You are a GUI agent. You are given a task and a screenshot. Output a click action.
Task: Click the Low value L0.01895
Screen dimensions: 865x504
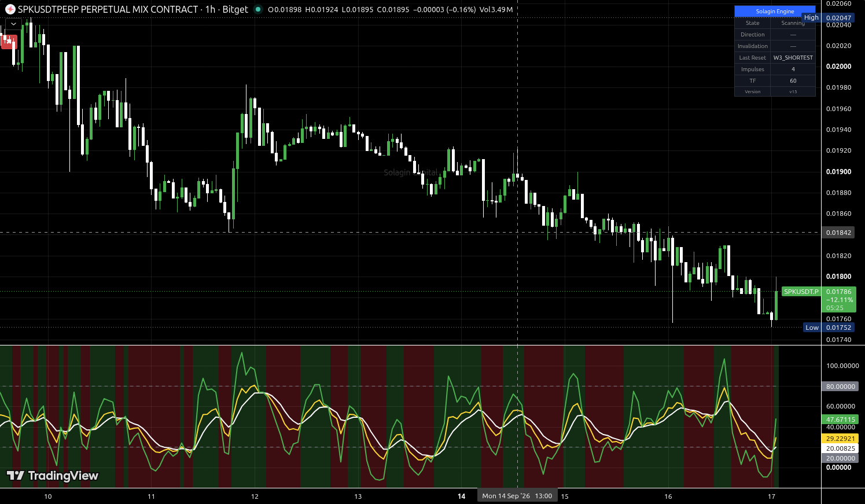click(357, 10)
